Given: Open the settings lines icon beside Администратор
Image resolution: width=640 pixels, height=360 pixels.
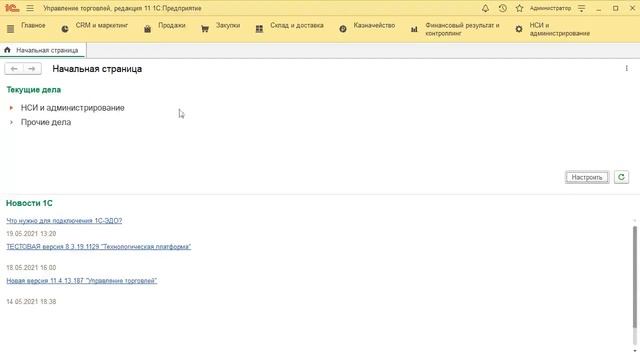Looking at the screenshot, I should (x=582, y=8).
